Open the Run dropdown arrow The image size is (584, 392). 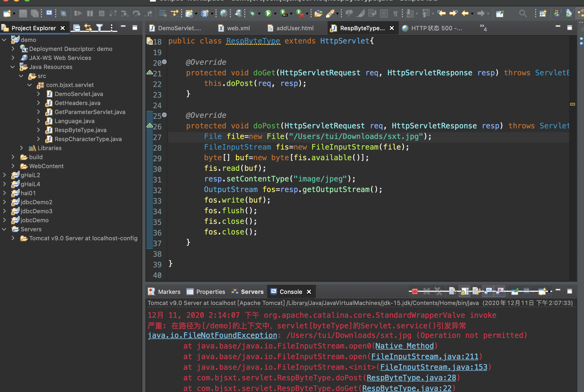pos(275,14)
